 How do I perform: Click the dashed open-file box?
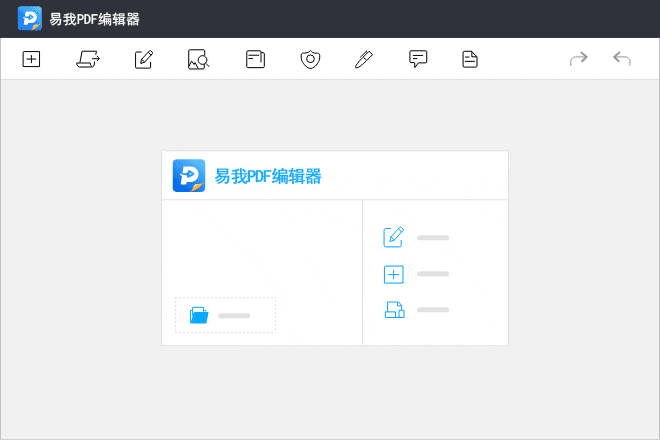(x=225, y=315)
